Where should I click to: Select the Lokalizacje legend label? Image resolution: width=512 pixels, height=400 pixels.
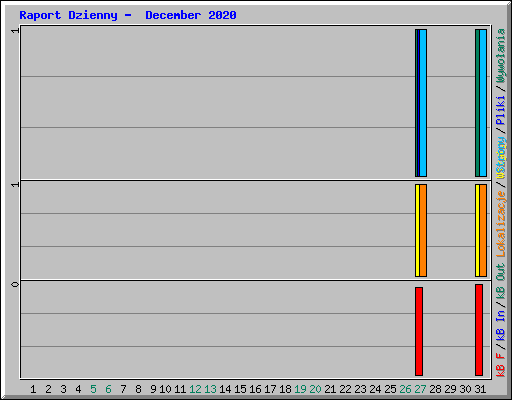coord(501,224)
